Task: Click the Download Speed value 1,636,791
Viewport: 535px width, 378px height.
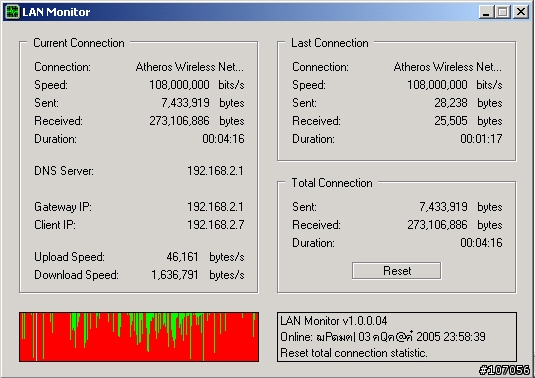Action: click(175, 275)
